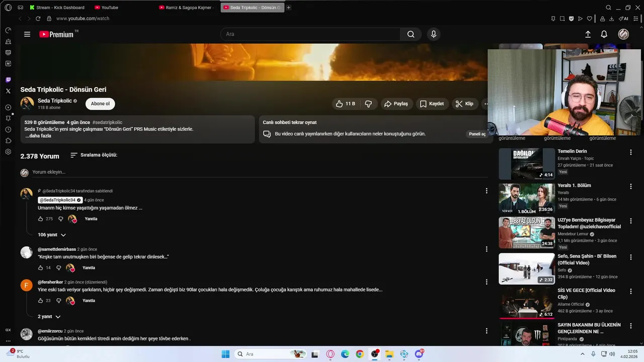Screen dimensions: 644x362
Task: Dislike the comment by samettdemirbass
Action: click(59, 268)
